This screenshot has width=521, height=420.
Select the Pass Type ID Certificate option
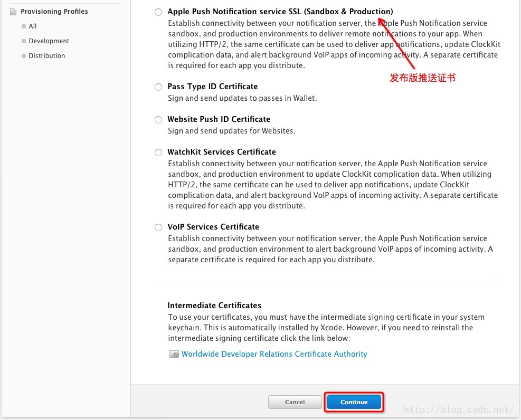(158, 87)
